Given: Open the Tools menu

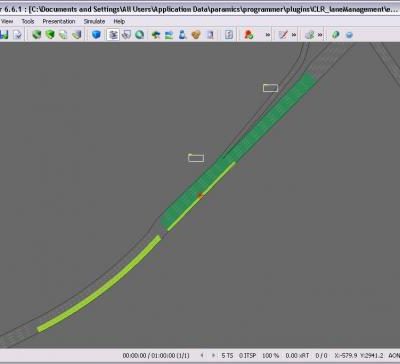Looking at the screenshot, I should pyautogui.click(x=28, y=21).
